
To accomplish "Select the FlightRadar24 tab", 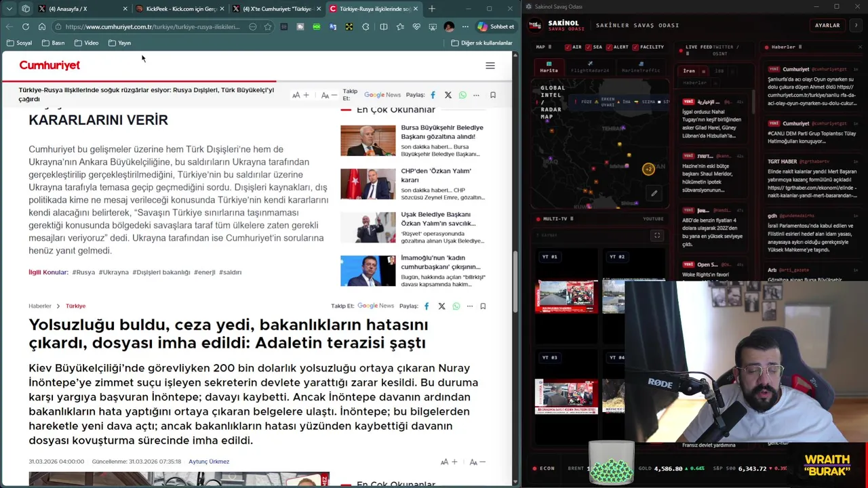I will [x=590, y=67].
